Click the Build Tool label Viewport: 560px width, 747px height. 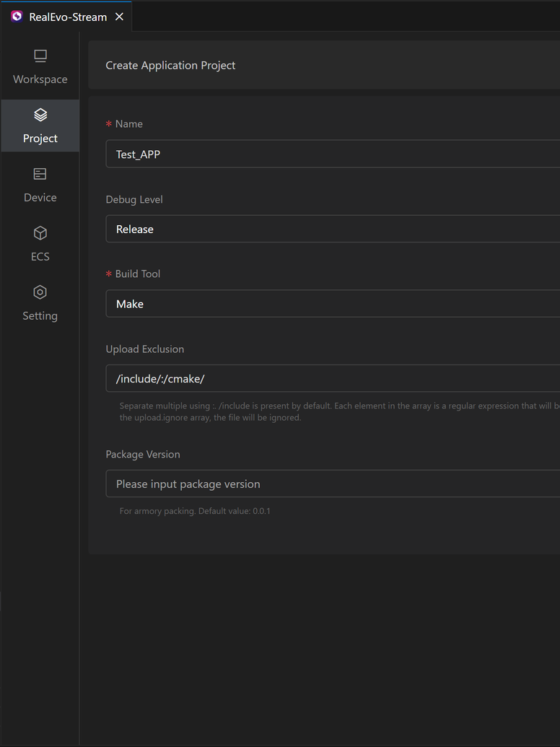(x=138, y=274)
